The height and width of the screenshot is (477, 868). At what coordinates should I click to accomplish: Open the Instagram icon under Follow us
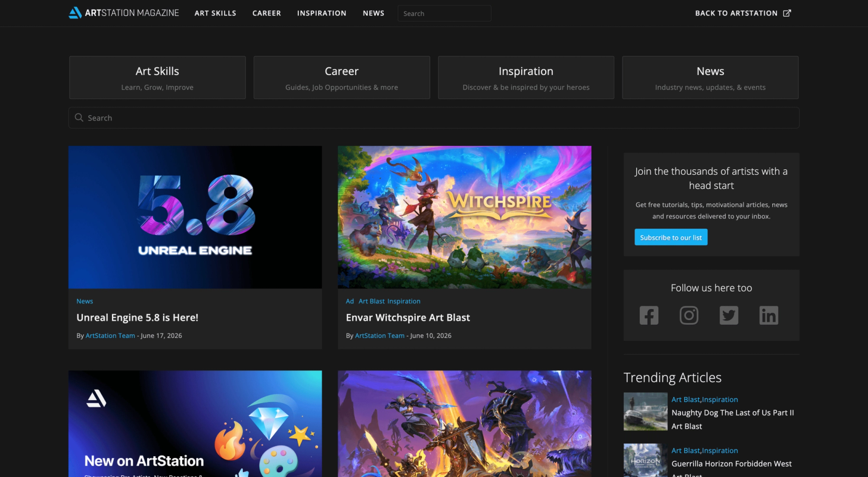click(689, 315)
